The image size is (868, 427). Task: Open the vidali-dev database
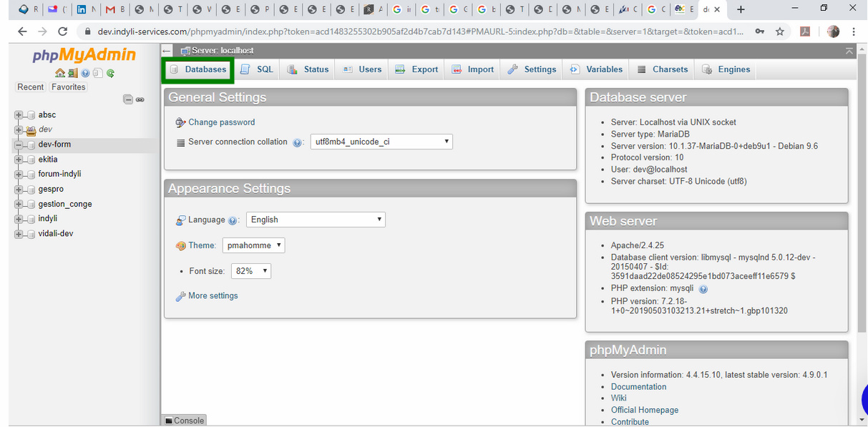[56, 234]
